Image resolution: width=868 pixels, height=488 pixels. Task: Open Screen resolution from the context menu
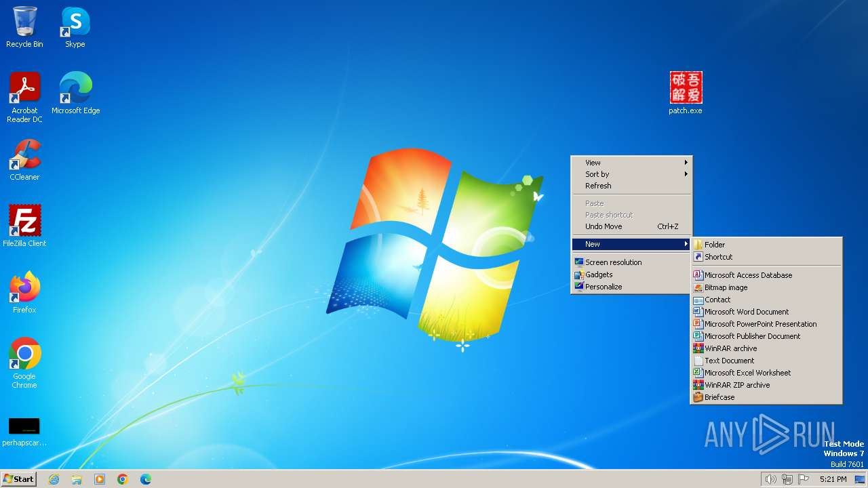[631, 262]
